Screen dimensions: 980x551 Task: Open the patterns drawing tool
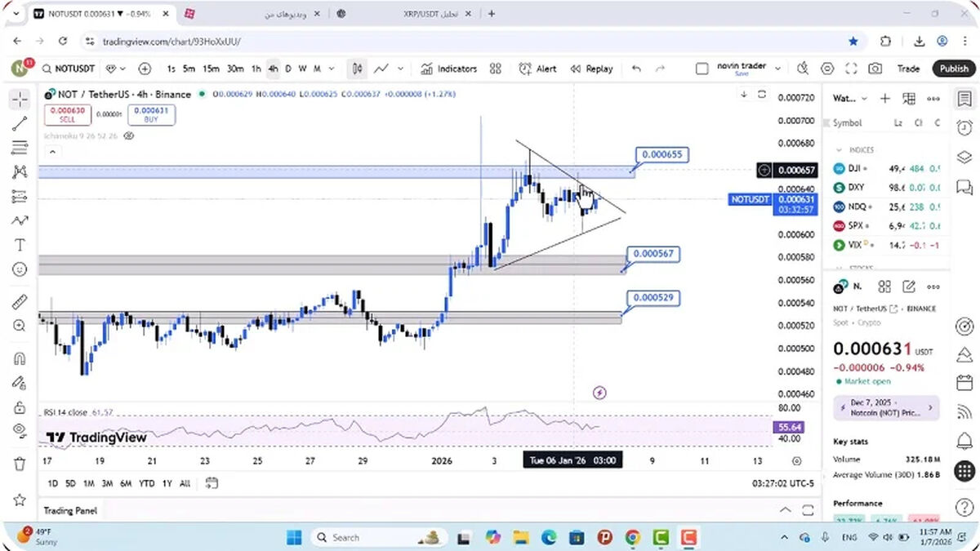tap(20, 171)
